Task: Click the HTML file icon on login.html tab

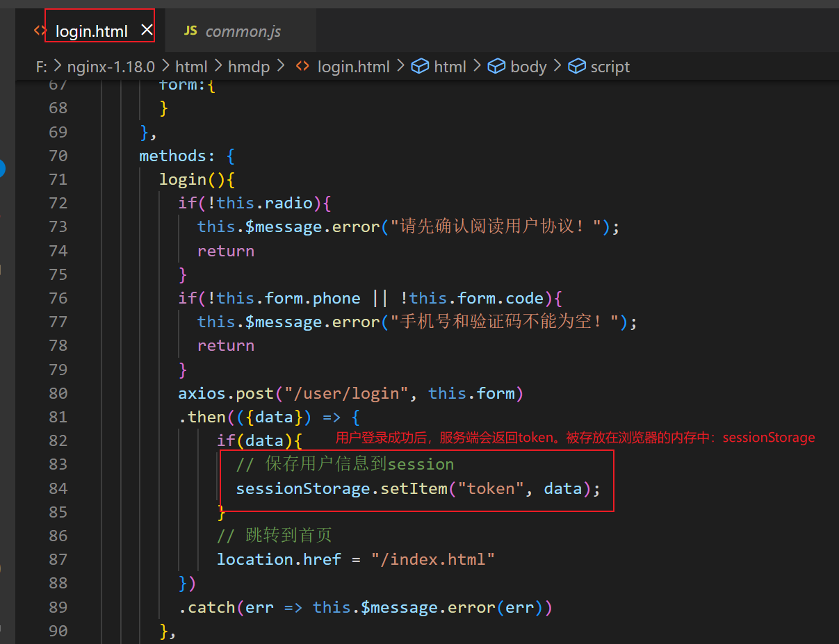Action: (40, 31)
